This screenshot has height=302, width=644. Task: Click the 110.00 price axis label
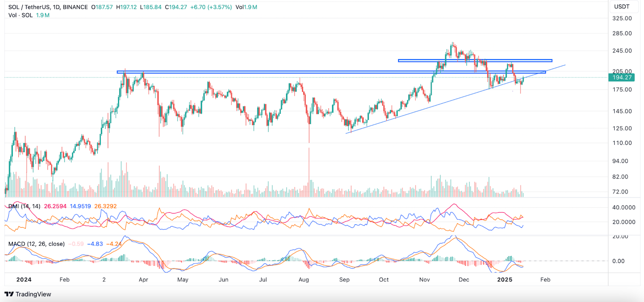pyautogui.click(x=622, y=143)
